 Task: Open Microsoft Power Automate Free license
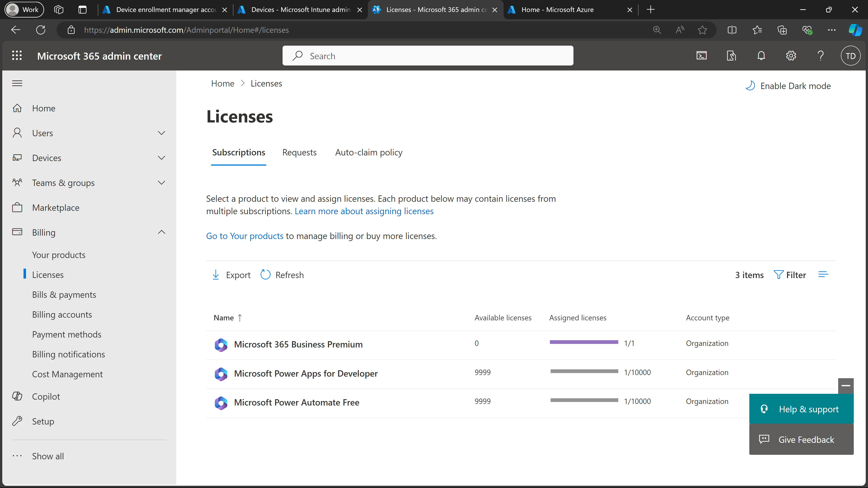click(297, 402)
